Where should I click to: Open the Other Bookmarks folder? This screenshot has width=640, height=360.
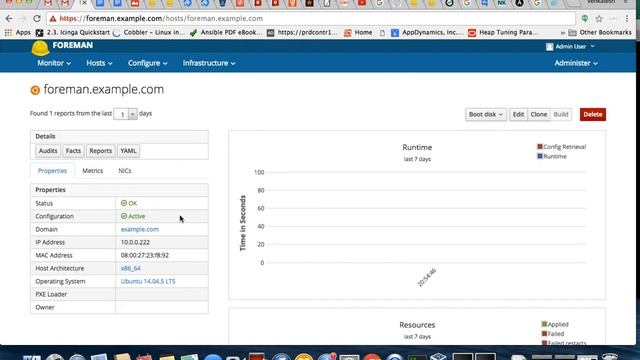[600, 33]
